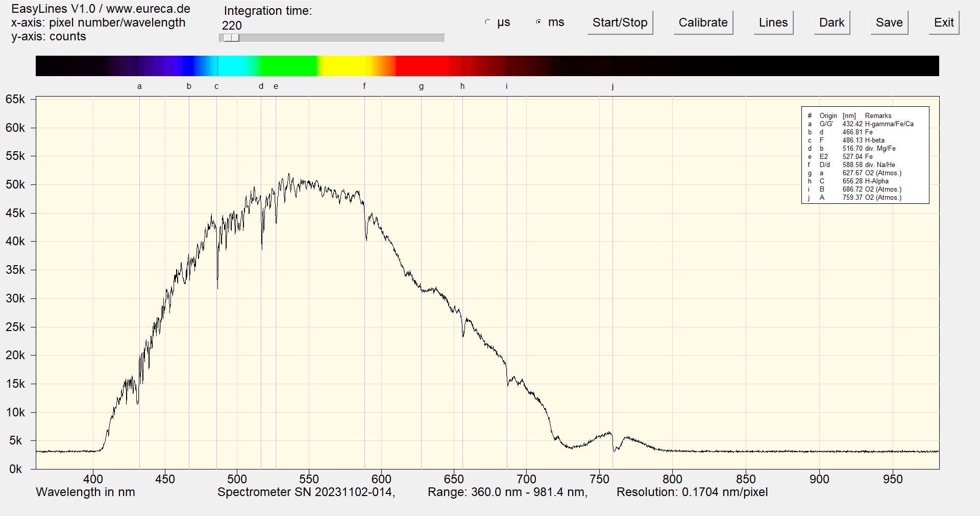Click line marker label 'a' above chart
This screenshot has height=516, width=980.
click(x=139, y=86)
